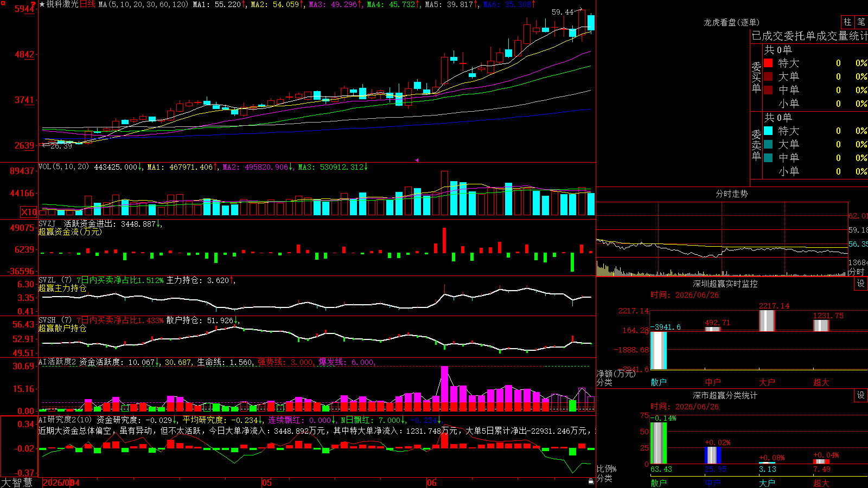Screen dimensions: 868x488
Task: Click the 05 month marker on the time axis
Action: click(266, 483)
